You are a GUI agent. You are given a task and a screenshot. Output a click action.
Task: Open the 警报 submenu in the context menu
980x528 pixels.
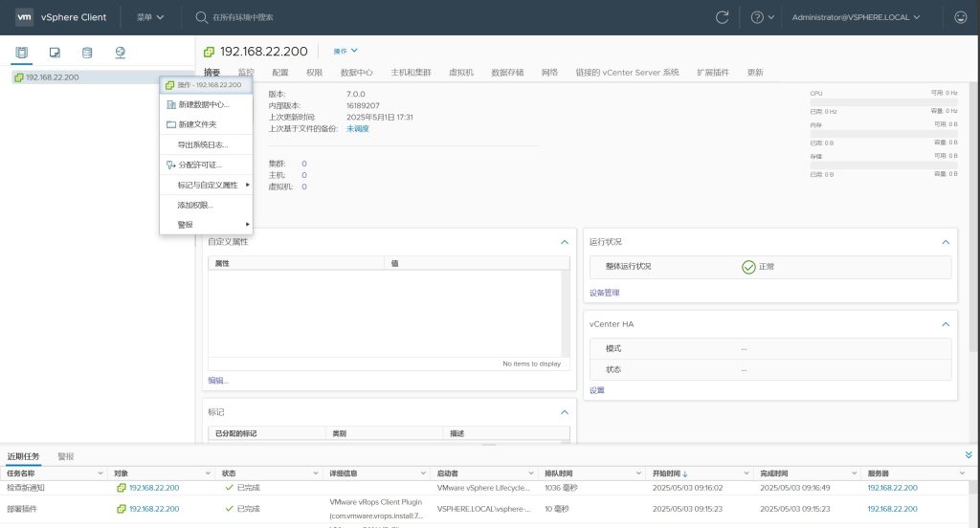pyautogui.click(x=207, y=225)
